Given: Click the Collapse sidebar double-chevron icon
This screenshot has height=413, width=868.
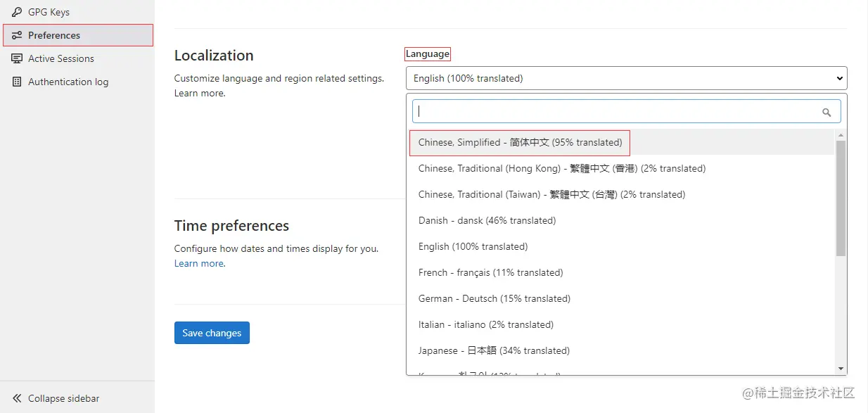Looking at the screenshot, I should coord(17,398).
